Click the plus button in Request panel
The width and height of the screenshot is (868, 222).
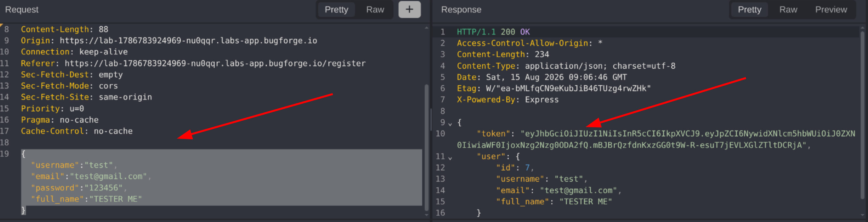point(409,9)
